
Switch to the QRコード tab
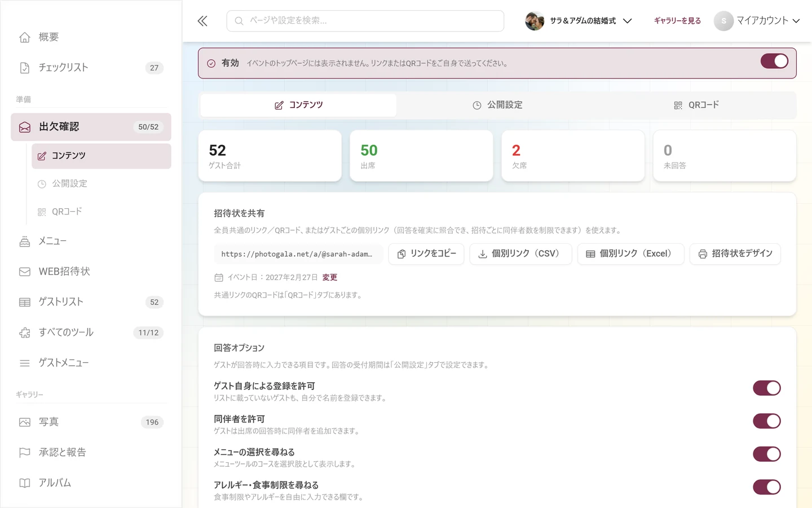(x=696, y=105)
